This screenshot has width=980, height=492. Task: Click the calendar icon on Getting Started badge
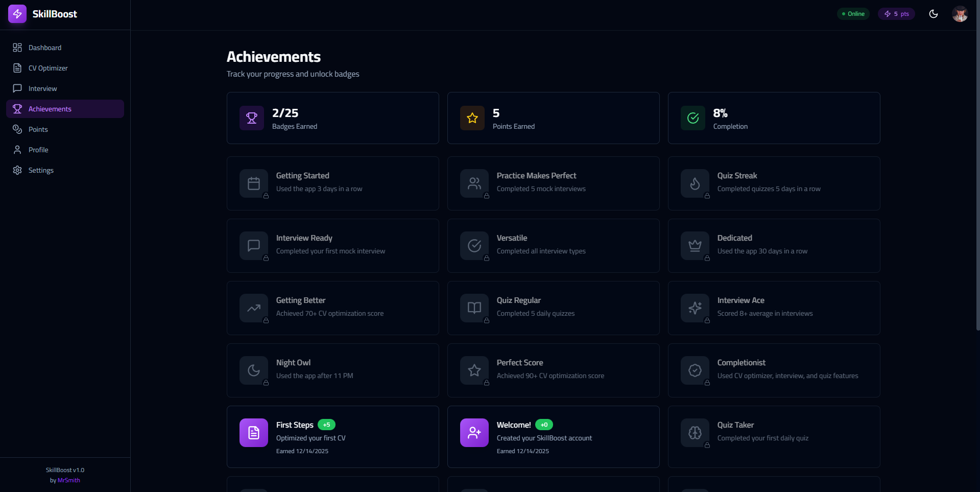[253, 183]
